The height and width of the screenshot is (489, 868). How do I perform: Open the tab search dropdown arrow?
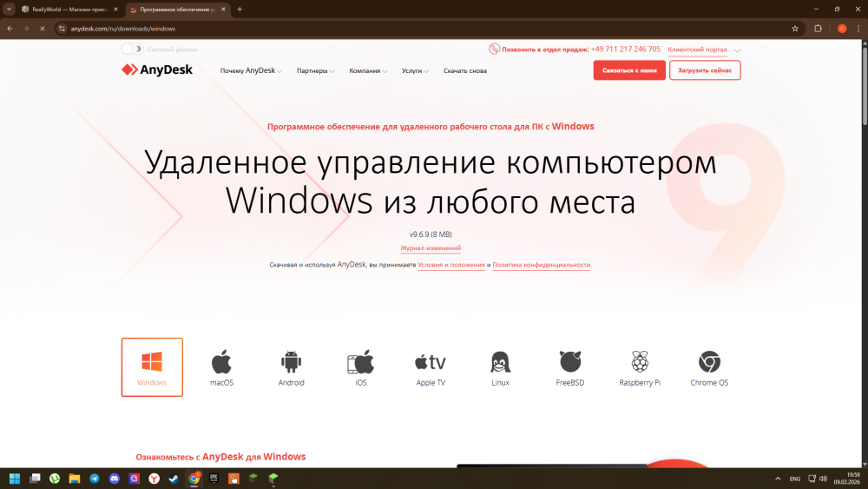(9, 10)
